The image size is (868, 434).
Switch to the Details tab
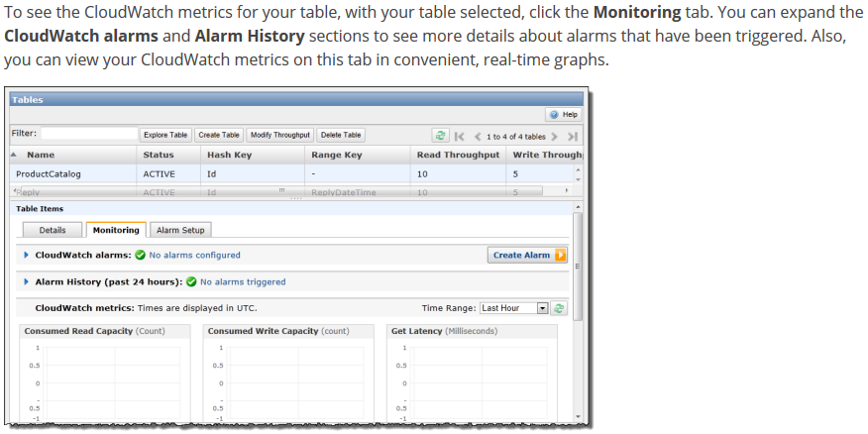tap(53, 230)
